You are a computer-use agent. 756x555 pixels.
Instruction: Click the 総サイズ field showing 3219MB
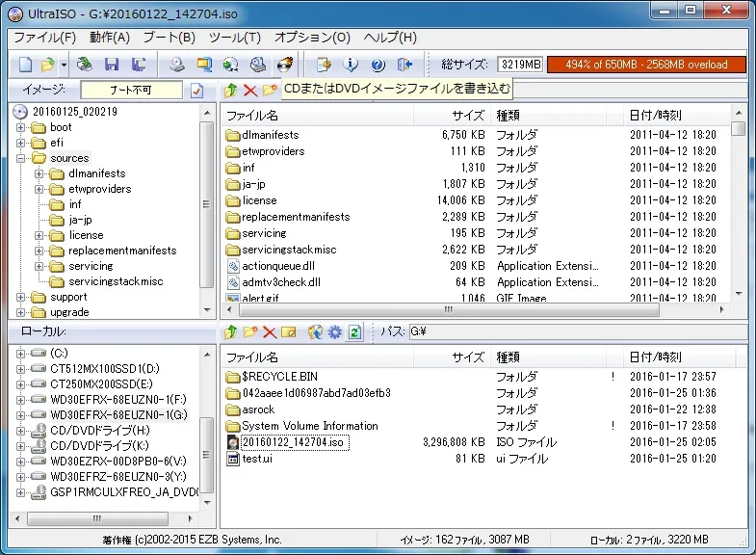coord(520,65)
